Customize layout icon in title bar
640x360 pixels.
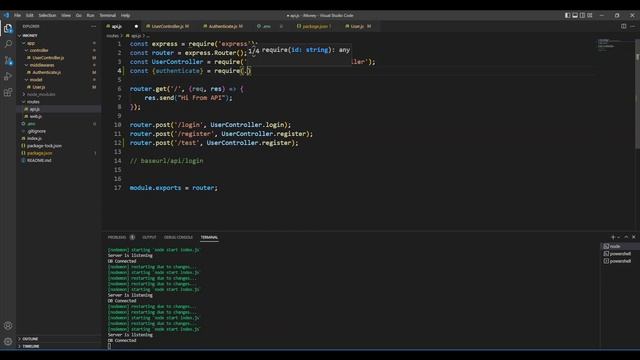point(590,15)
